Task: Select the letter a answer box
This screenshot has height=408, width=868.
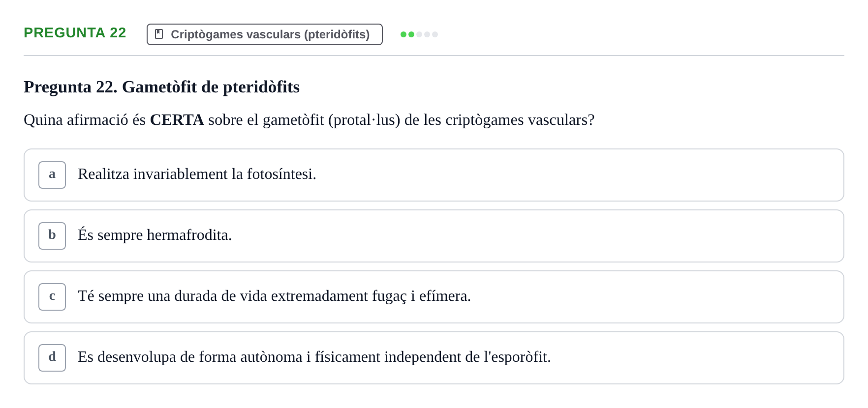Action: pos(52,175)
